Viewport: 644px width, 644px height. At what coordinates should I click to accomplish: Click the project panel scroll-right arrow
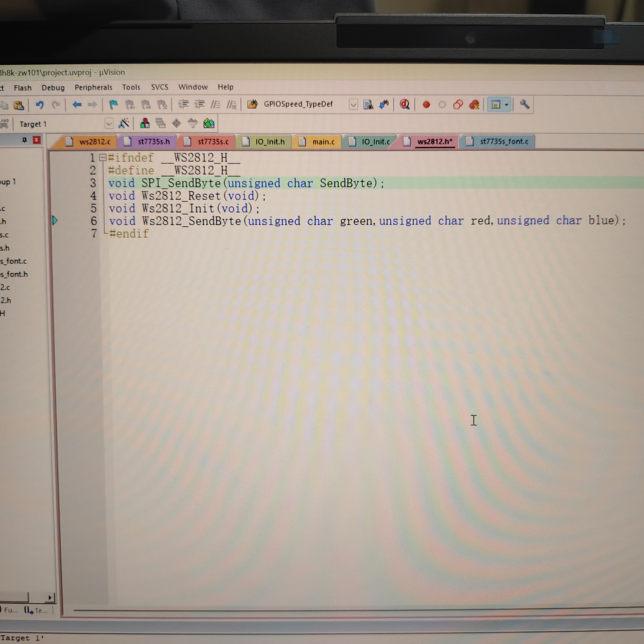50,598
